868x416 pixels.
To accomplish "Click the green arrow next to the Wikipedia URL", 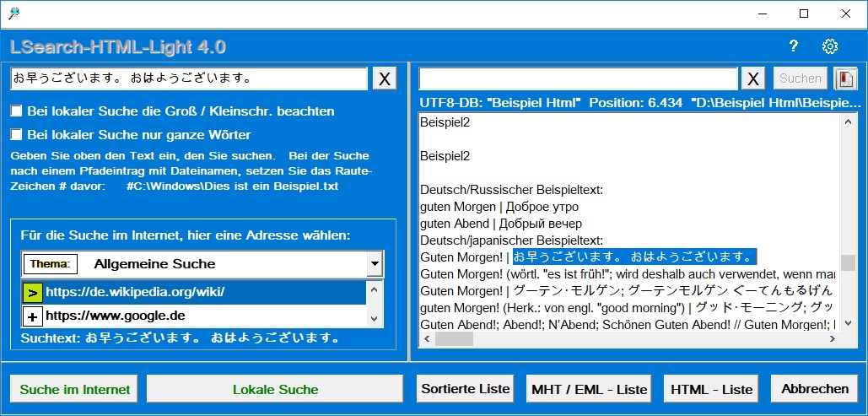I will click(x=32, y=293).
